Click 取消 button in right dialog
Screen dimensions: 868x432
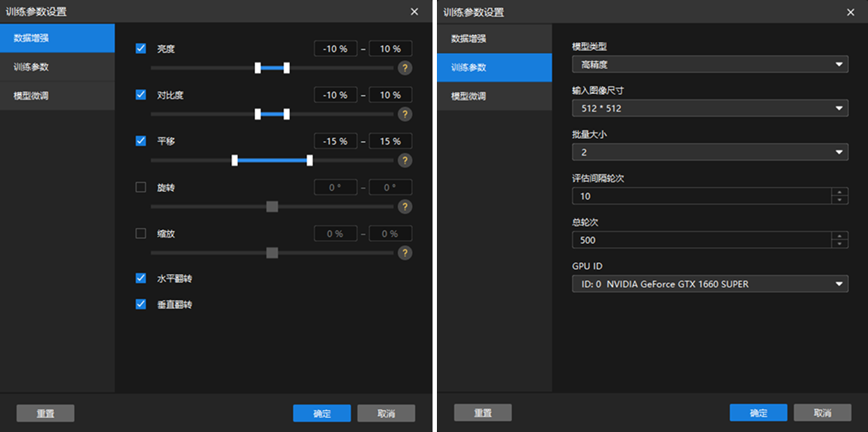click(823, 412)
